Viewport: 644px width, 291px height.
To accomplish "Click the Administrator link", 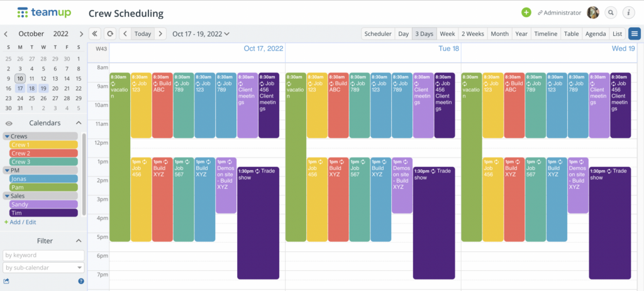I will [x=559, y=13].
